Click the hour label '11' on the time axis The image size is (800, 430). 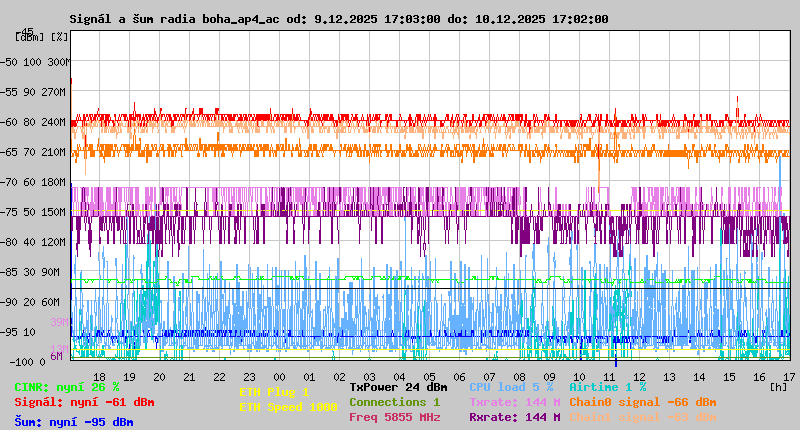(609, 377)
